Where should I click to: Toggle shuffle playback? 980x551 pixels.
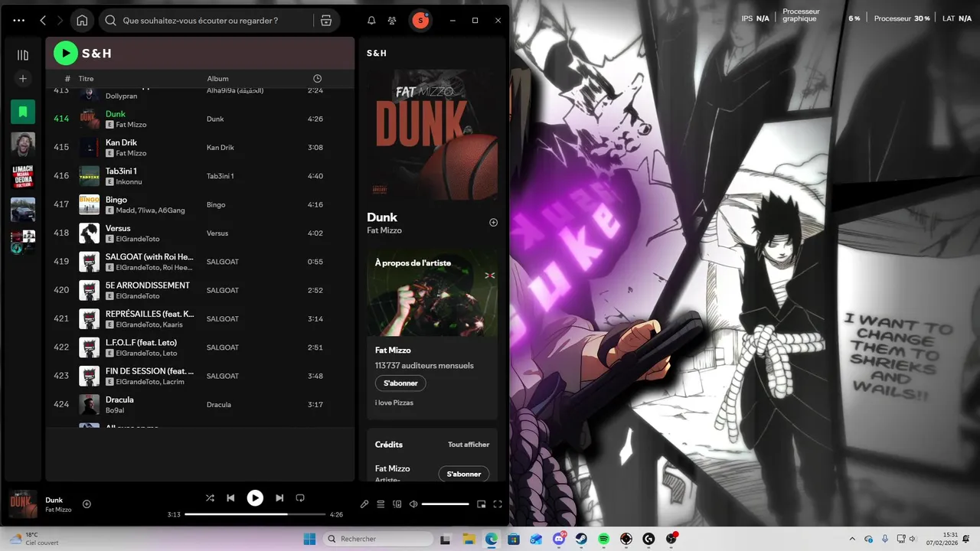(210, 497)
